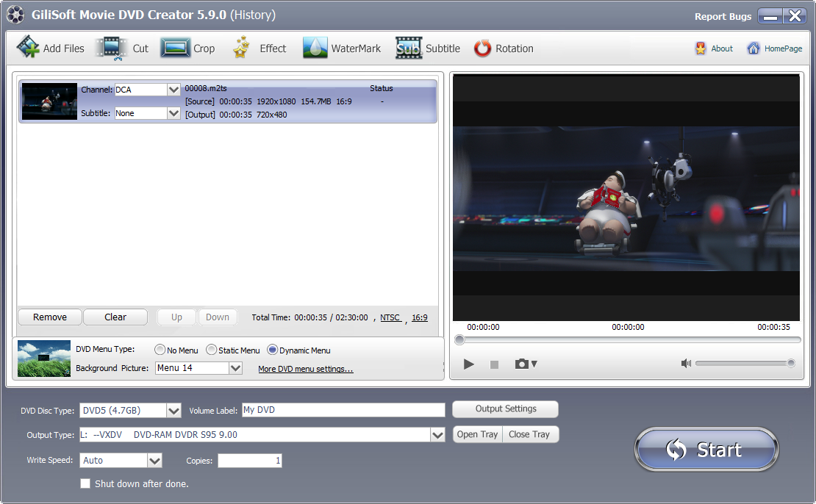Select the No Menu radio button
Viewport: 816px width, 504px height.
click(x=160, y=350)
